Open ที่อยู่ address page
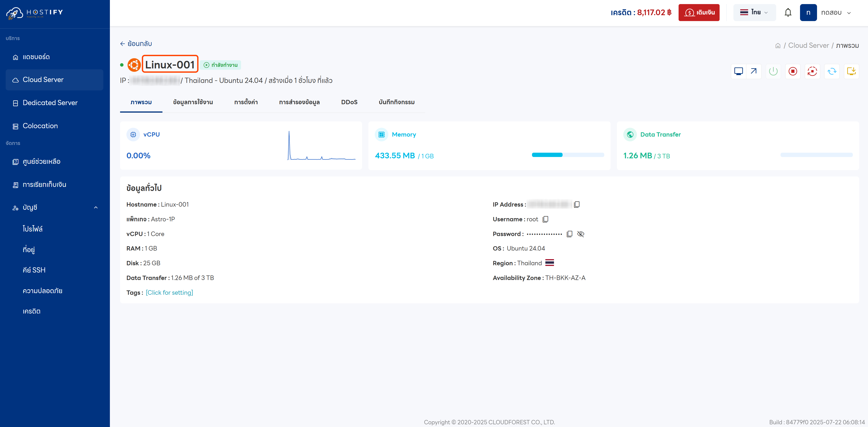 click(x=29, y=249)
